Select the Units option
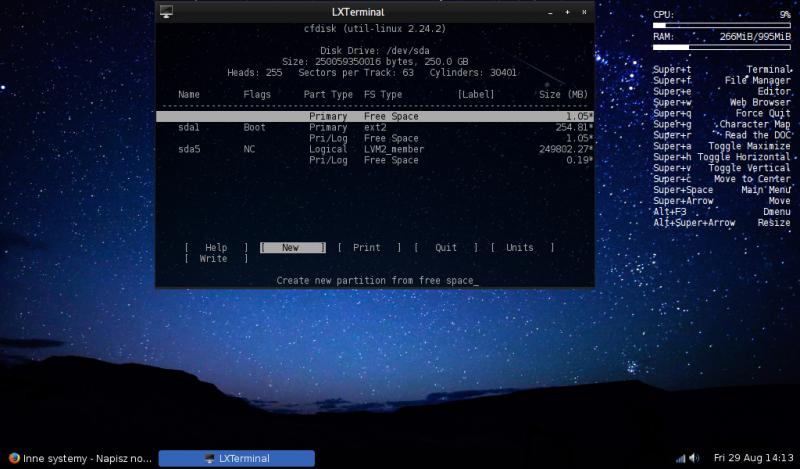 point(520,248)
